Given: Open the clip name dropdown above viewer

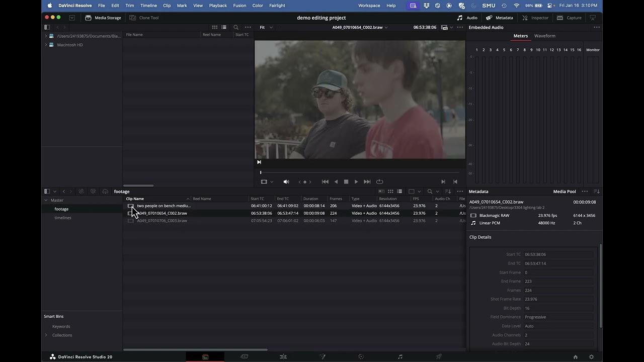Looking at the screenshot, I should pyautogui.click(x=360, y=27).
